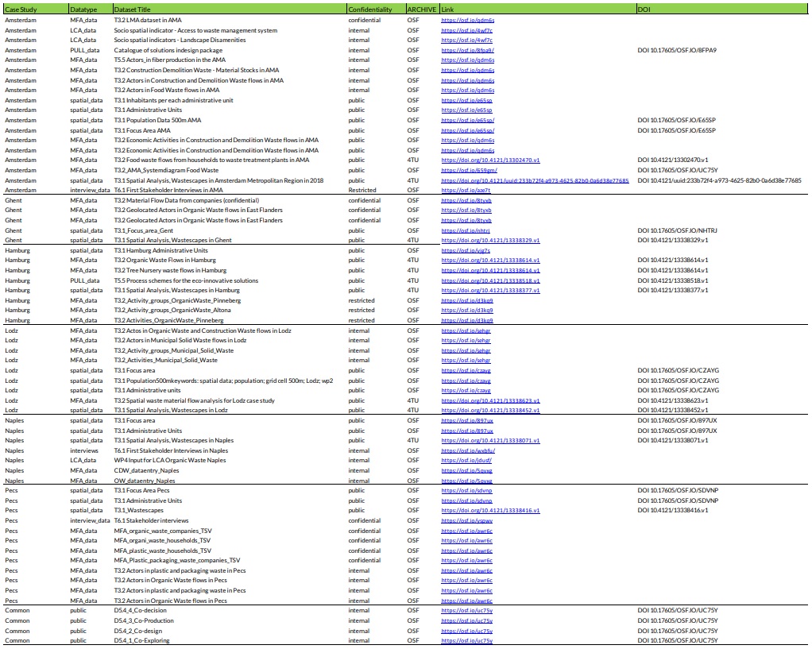Open link doi.org/10.4121/13338623.v1
812x649 pixels.
point(490,401)
